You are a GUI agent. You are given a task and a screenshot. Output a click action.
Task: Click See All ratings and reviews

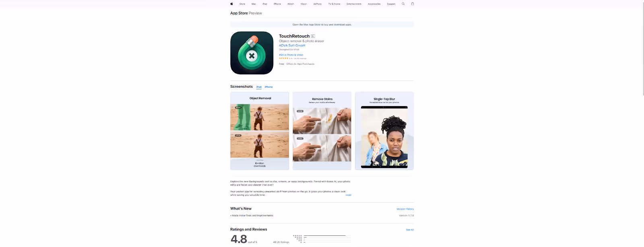410,230
